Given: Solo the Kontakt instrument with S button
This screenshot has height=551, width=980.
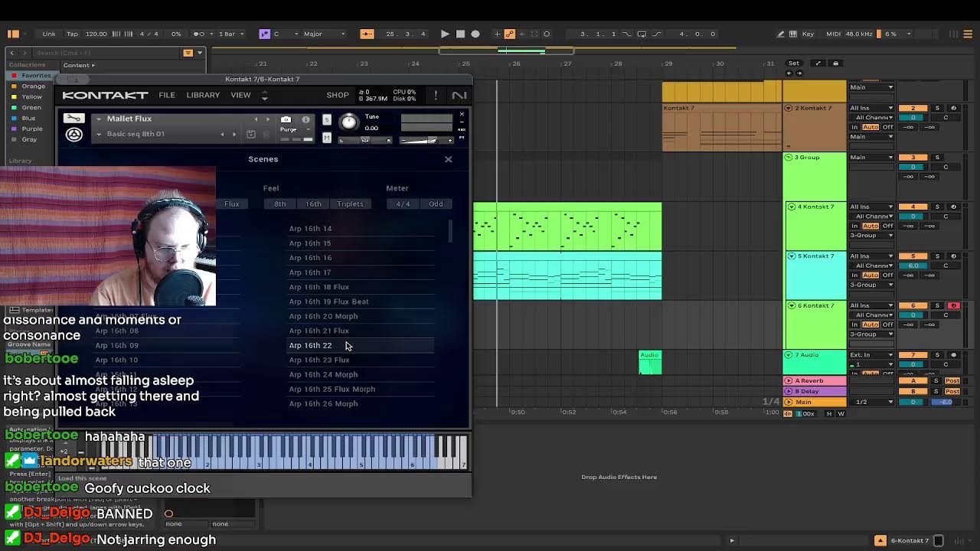Looking at the screenshot, I should pyautogui.click(x=327, y=120).
